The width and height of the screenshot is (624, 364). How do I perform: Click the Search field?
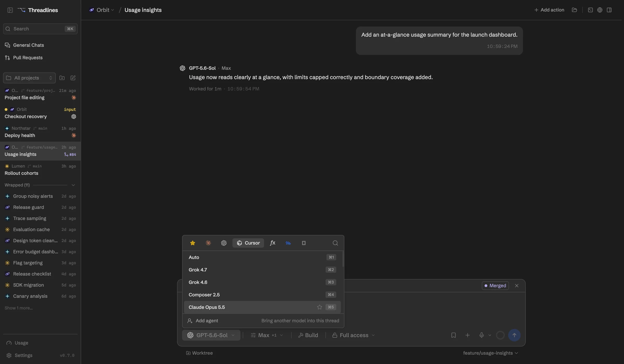(x=40, y=29)
